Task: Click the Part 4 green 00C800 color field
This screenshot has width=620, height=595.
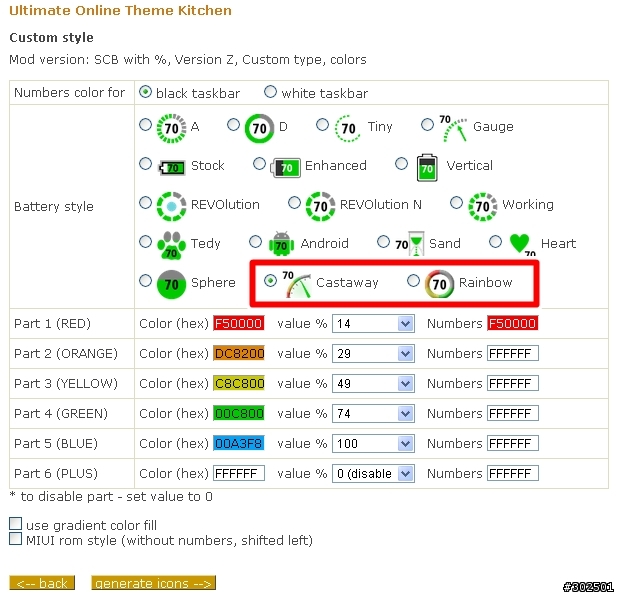Action: click(x=239, y=414)
